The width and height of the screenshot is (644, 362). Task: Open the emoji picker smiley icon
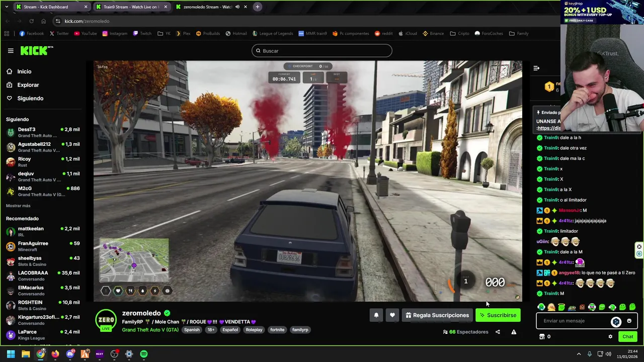(629, 321)
